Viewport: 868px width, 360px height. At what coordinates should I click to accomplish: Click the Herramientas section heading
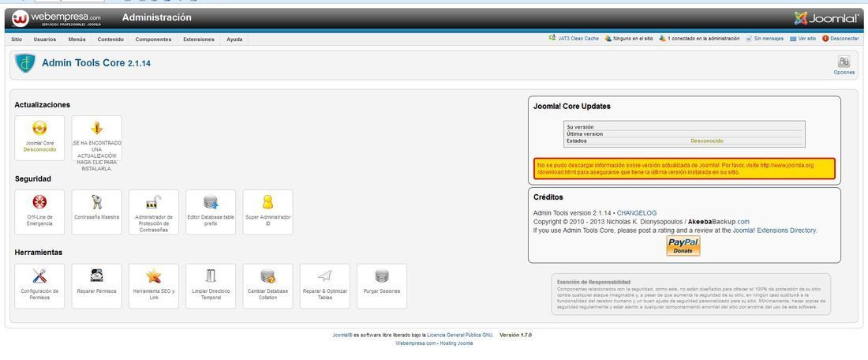click(38, 253)
